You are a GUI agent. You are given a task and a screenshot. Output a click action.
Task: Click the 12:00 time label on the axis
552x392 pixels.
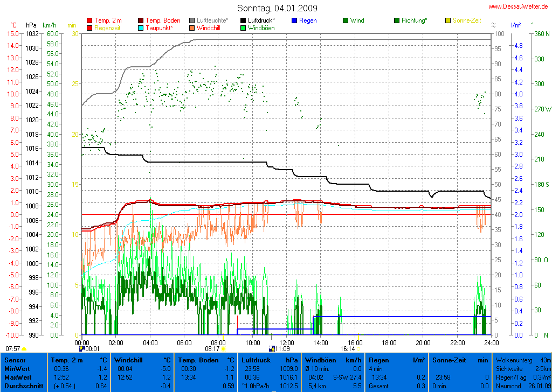[286, 342]
